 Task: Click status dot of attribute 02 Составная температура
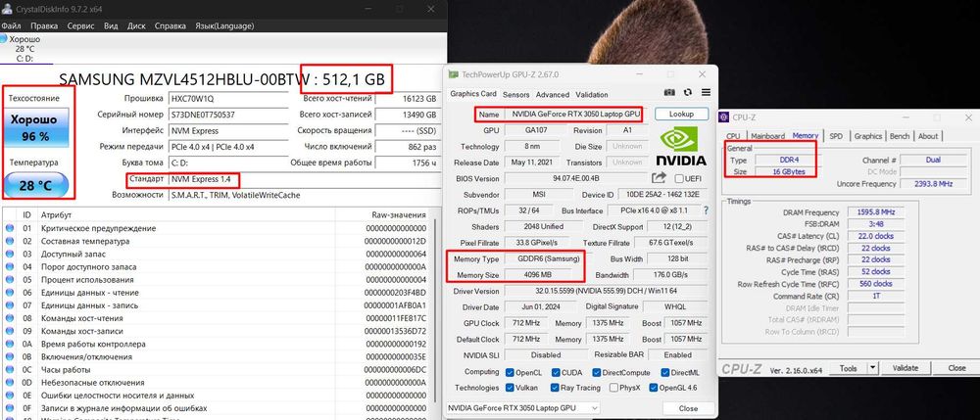pyautogui.click(x=10, y=241)
